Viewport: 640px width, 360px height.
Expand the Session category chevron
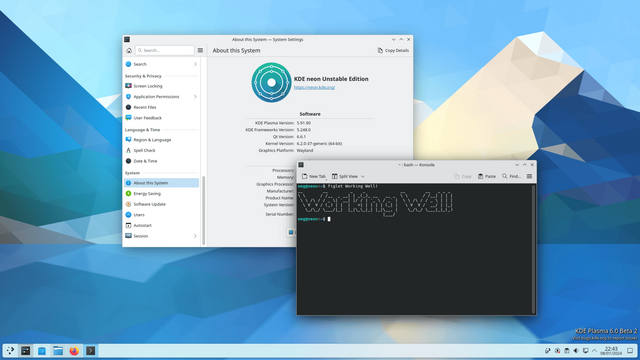point(195,236)
